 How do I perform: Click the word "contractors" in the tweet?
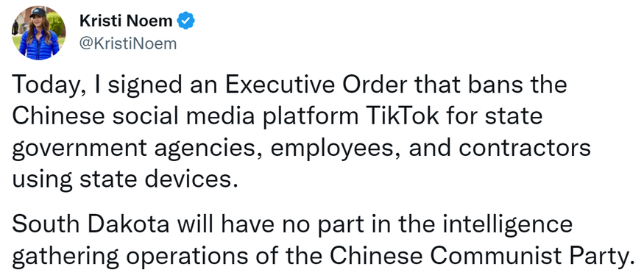525,149
